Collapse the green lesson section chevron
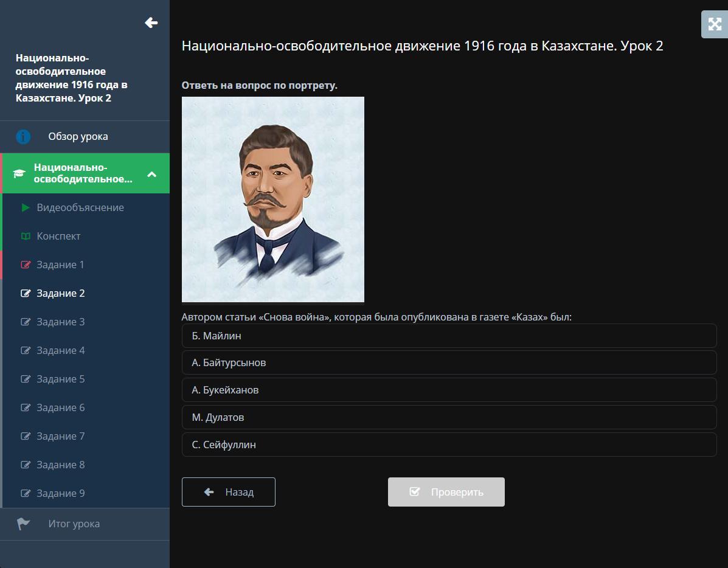Screen dimensions: 728x568 point(152,175)
